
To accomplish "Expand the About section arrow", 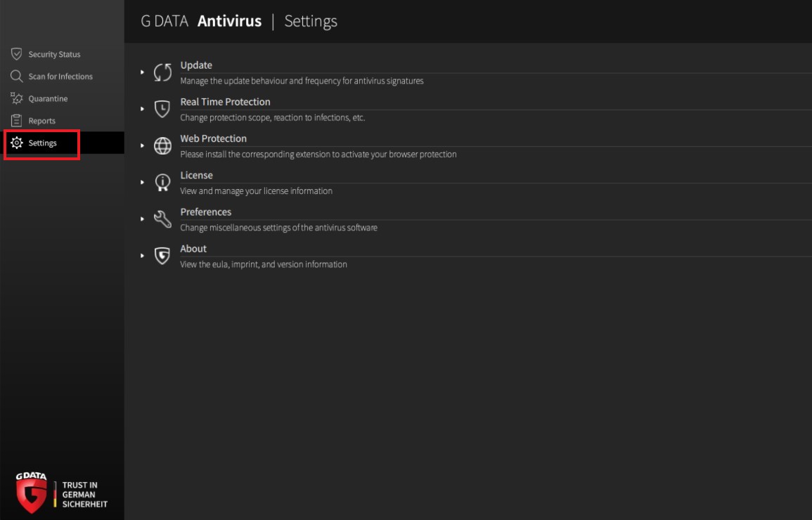I will click(x=142, y=256).
